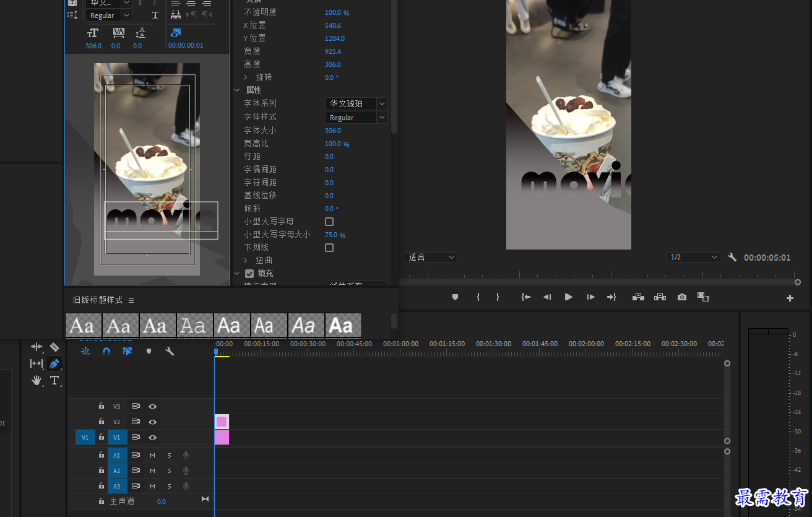Expand the 扭曲 distort section
This screenshot has width=812, height=517.
point(246,261)
